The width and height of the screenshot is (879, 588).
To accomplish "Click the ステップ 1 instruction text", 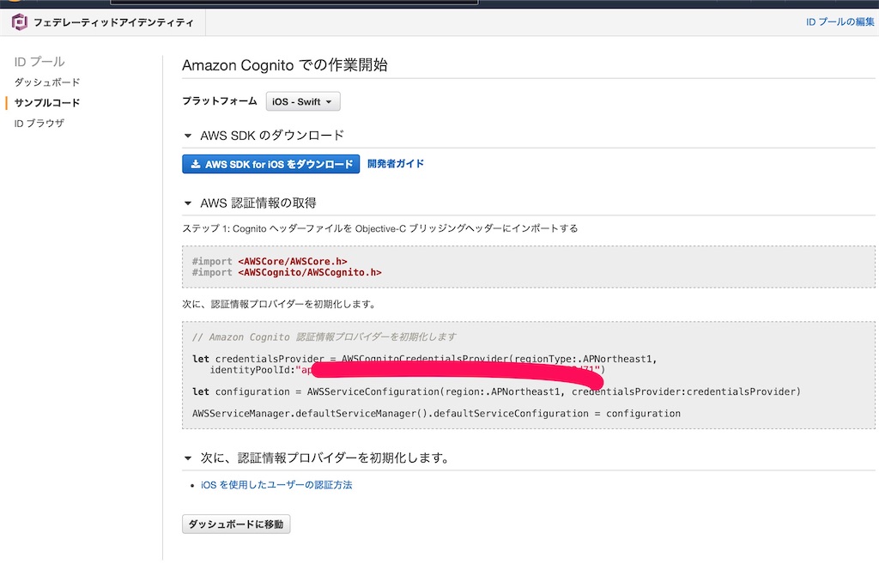I will [x=379, y=228].
